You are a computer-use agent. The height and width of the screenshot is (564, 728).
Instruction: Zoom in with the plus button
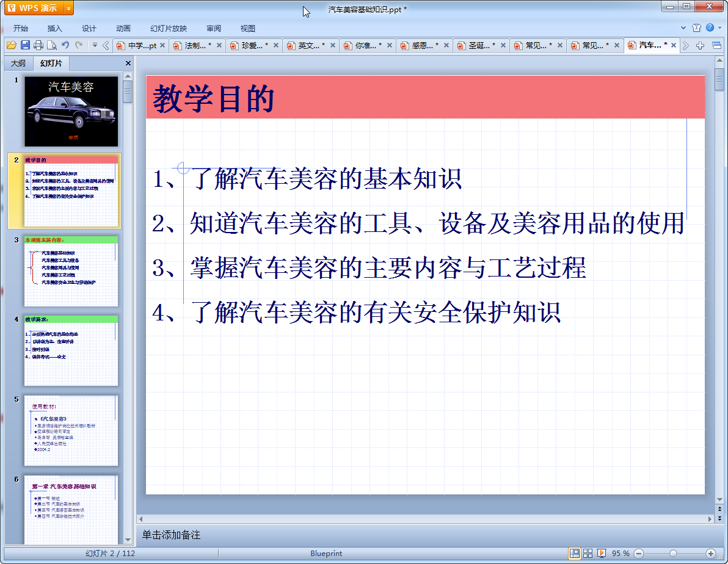[710, 554]
